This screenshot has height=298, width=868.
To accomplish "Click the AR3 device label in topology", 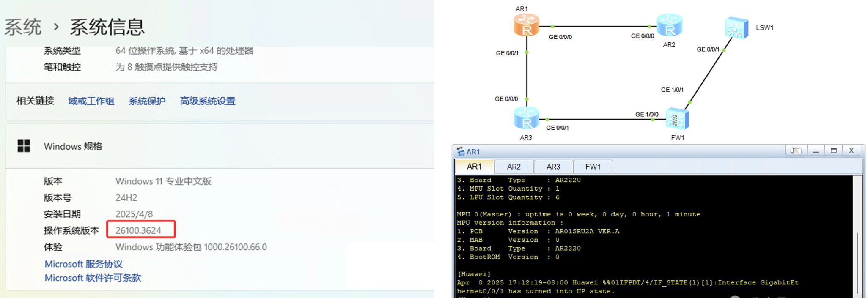I will 526,138.
